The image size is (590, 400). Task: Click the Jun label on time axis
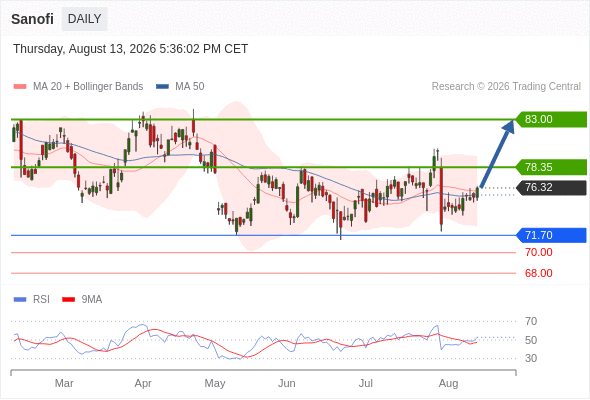tap(286, 383)
